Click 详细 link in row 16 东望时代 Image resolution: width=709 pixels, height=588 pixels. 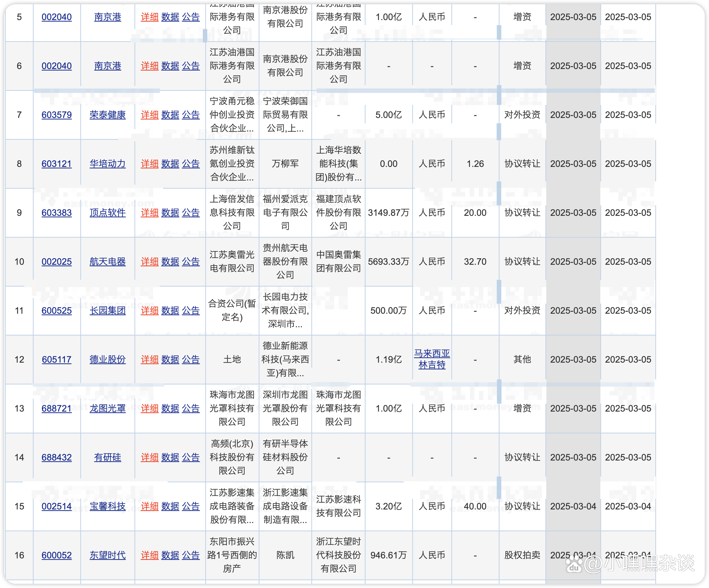tap(150, 555)
